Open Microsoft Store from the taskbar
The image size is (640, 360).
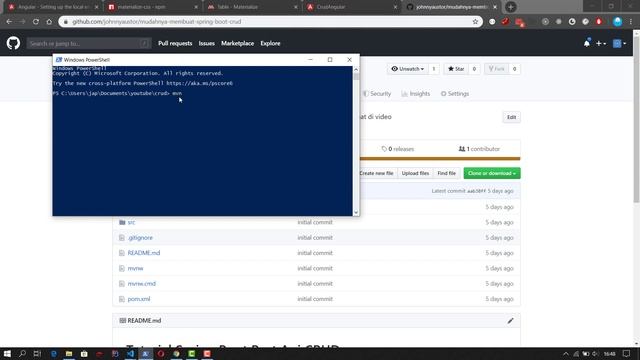coord(84,354)
